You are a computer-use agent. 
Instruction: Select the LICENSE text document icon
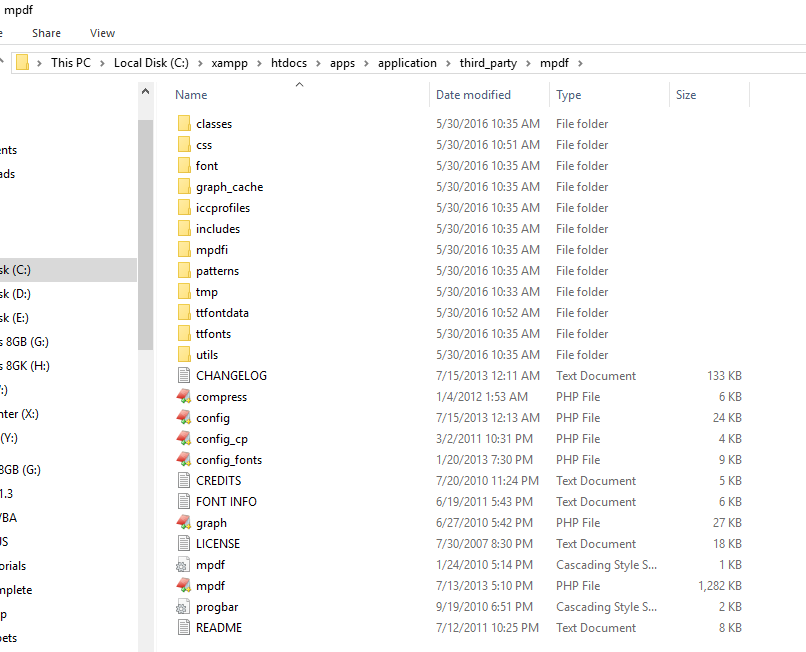pyautogui.click(x=184, y=544)
